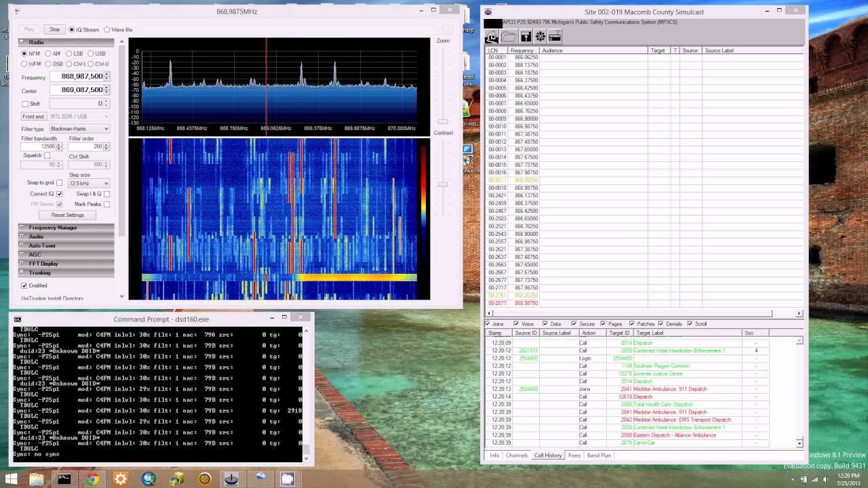Click the Target ID column header

tap(619, 333)
